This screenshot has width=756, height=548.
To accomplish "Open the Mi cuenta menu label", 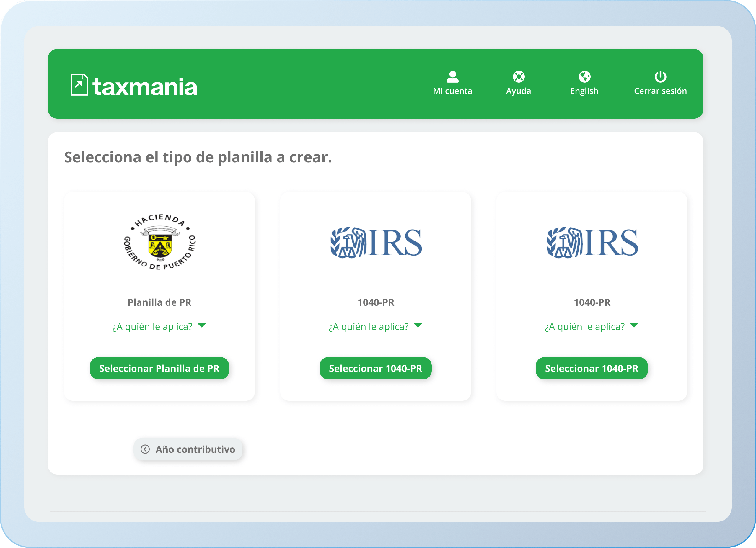I will [x=452, y=91].
